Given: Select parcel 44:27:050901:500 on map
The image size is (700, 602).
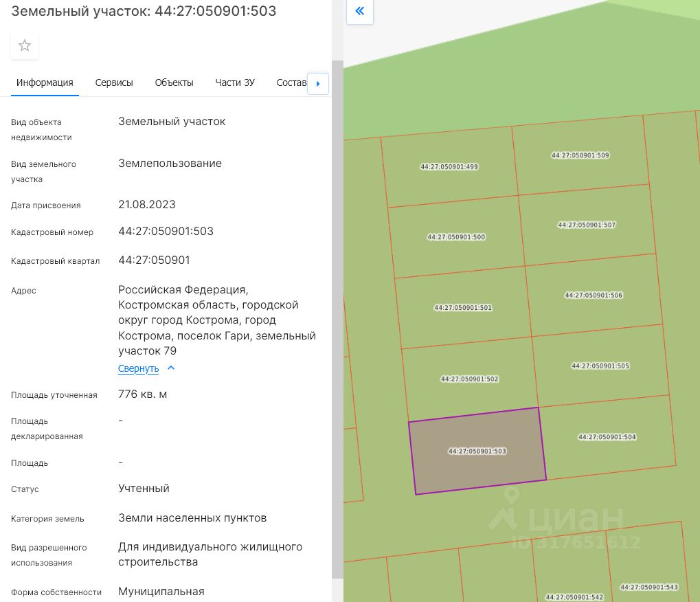Looking at the screenshot, I should click(x=456, y=236).
